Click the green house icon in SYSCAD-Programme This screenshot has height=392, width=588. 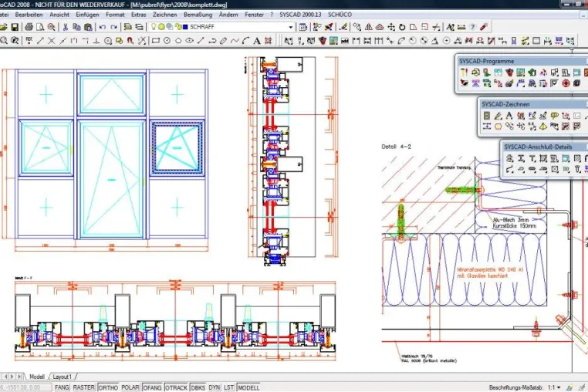[532, 73]
